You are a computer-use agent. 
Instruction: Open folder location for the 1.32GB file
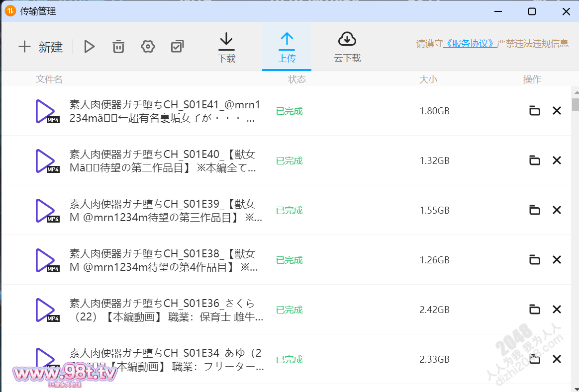535,160
